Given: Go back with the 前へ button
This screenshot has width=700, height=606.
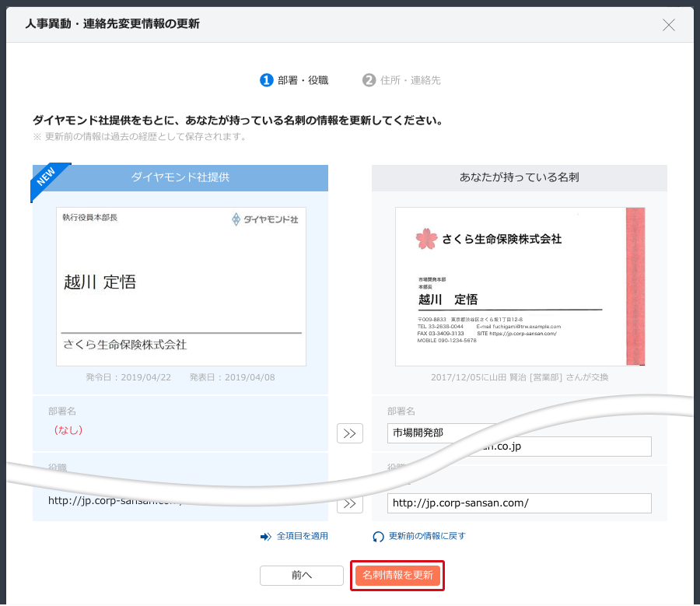Looking at the screenshot, I should tap(302, 575).
